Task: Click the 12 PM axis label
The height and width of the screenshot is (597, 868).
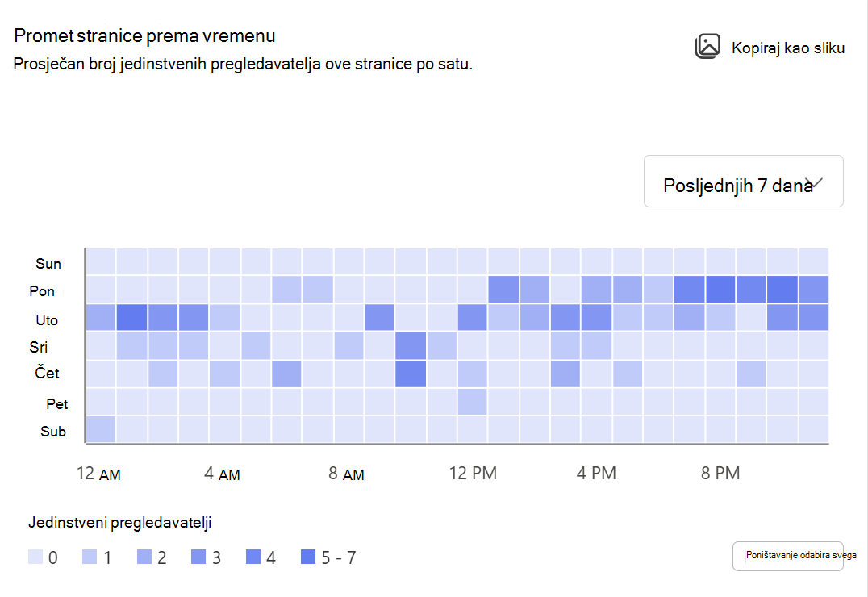Action: pyautogui.click(x=473, y=474)
